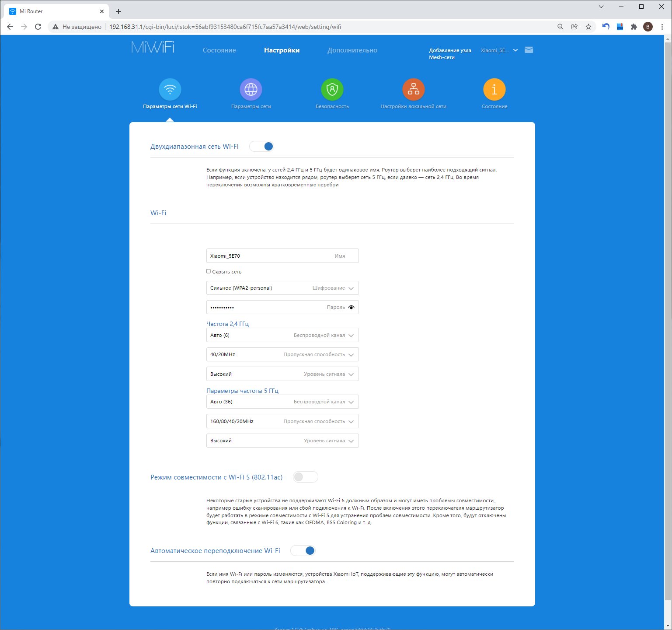Open the Wi-Fi network parameters icon
Screen dimensions: 672x630
pos(170,90)
